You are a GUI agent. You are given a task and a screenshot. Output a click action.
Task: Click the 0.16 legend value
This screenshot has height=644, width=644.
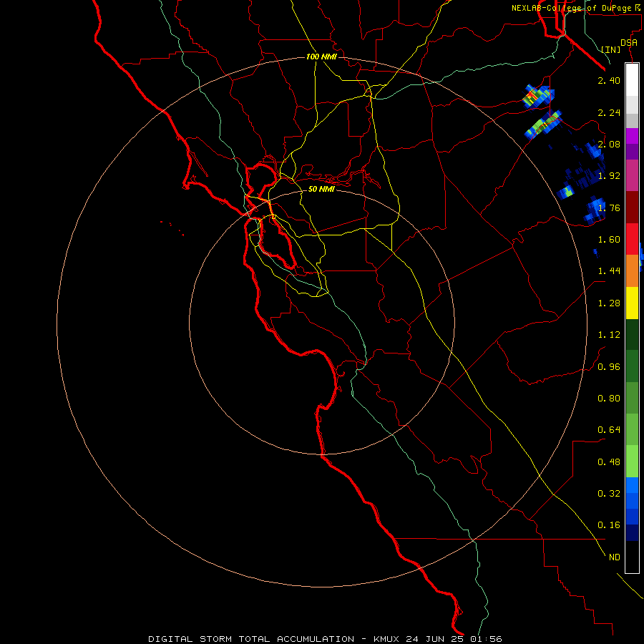point(609,525)
